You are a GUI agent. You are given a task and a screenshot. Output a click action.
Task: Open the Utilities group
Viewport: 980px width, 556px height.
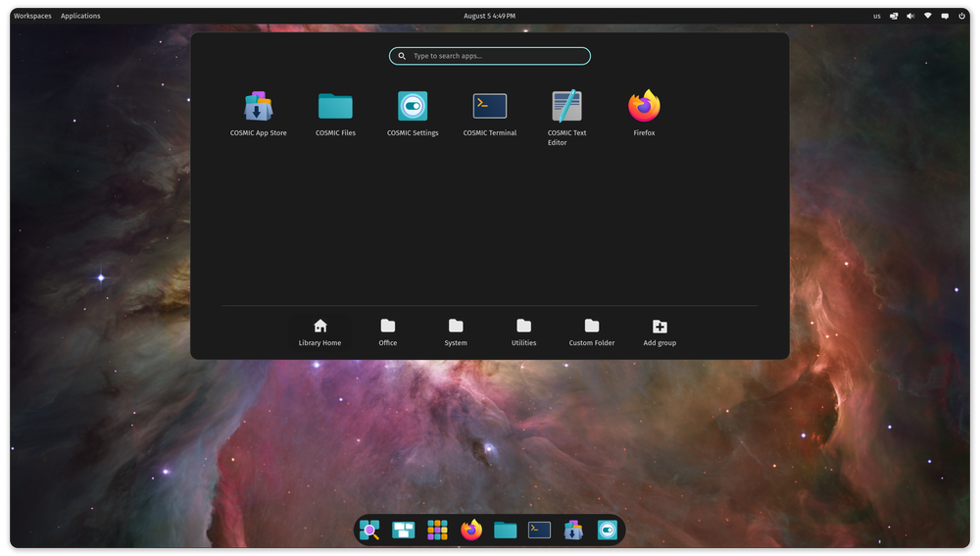[x=523, y=332]
